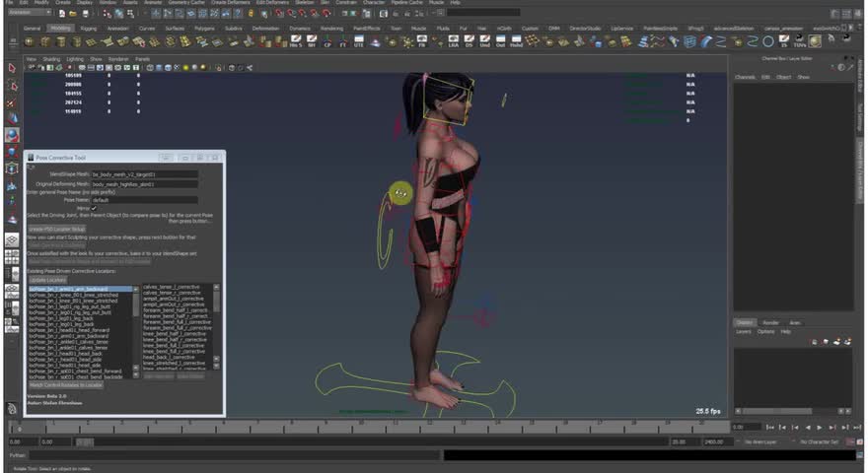
Task: Click the Python command line input
Action: tap(236, 455)
